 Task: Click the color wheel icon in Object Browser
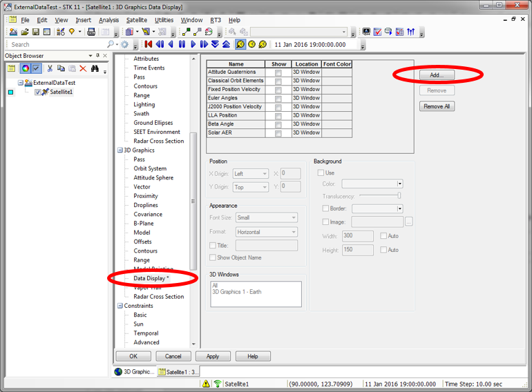(x=24, y=68)
